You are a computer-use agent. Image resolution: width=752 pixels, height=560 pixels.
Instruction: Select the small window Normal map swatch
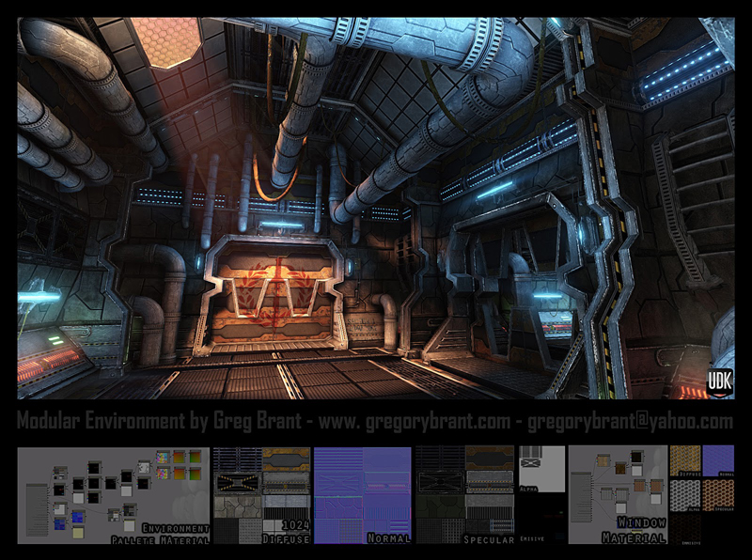pos(717,460)
